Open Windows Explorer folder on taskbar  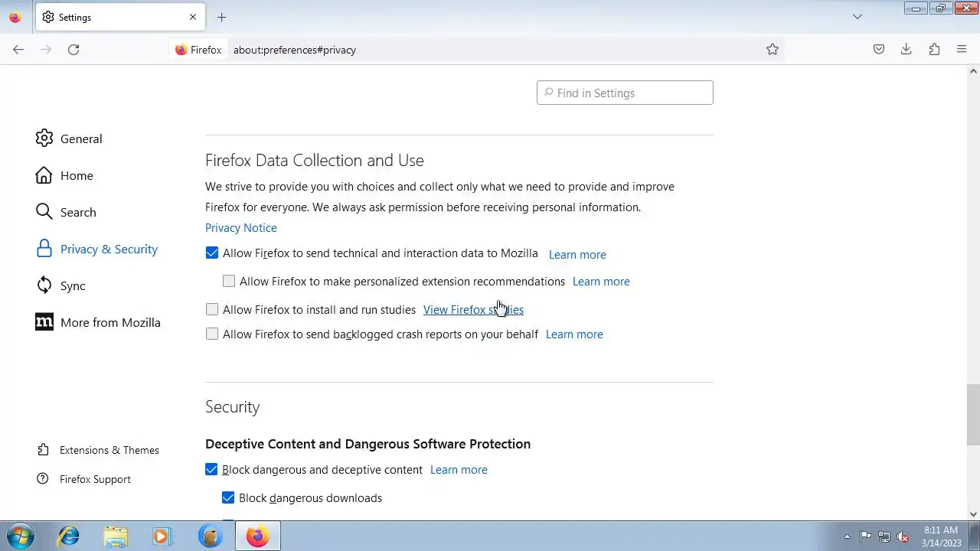pyautogui.click(x=115, y=536)
